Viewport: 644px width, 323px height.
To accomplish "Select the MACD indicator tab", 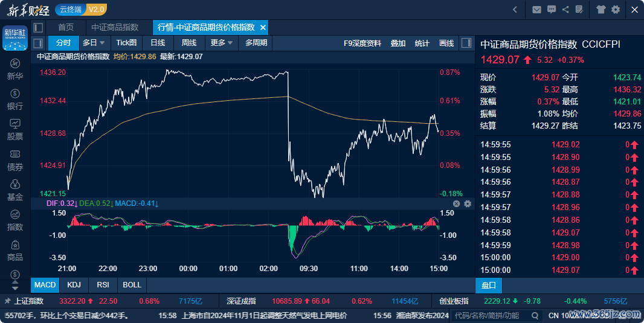I will pos(45,285).
